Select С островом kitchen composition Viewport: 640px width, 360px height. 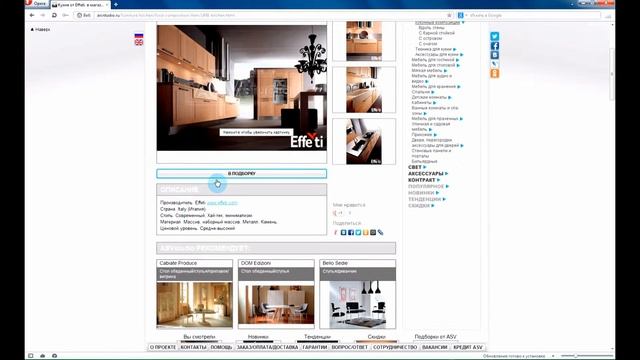coord(430,38)
